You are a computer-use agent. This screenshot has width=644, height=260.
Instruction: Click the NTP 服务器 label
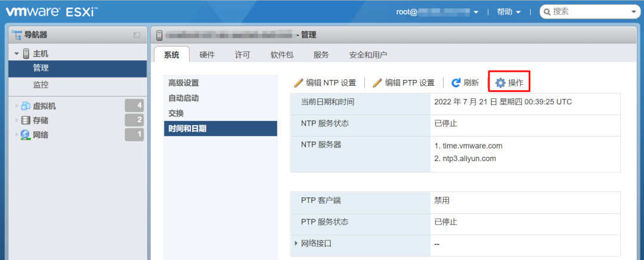321,144
